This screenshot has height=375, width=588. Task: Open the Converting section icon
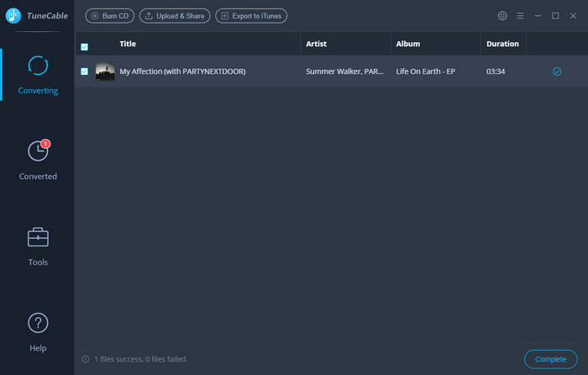tap(38, 66)
